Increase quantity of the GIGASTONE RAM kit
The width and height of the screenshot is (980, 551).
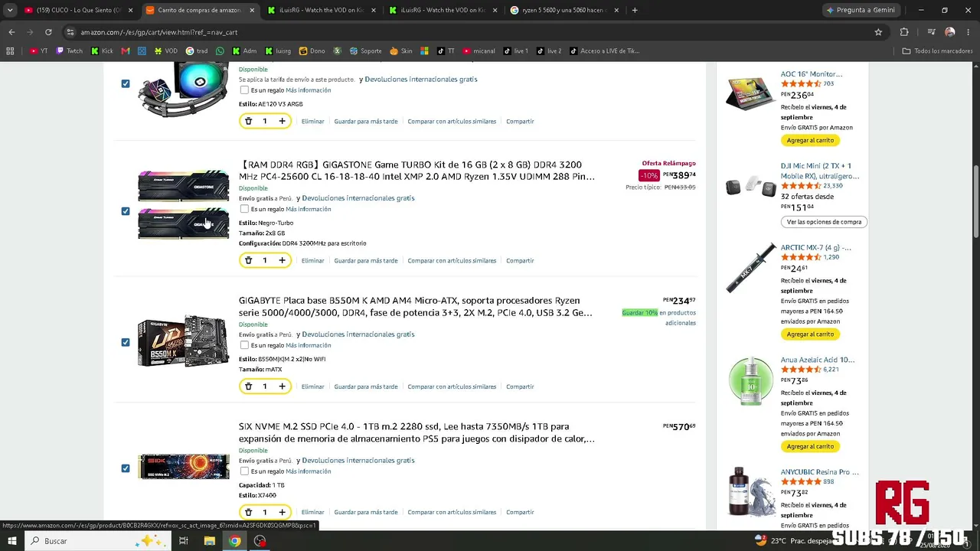pos(282,260)
